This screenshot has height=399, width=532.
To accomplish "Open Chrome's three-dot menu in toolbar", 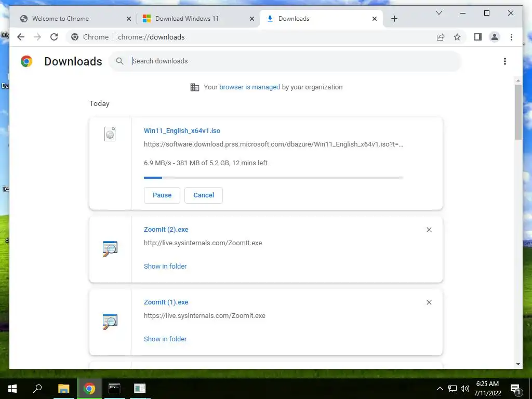I will [x=511, y=37].
